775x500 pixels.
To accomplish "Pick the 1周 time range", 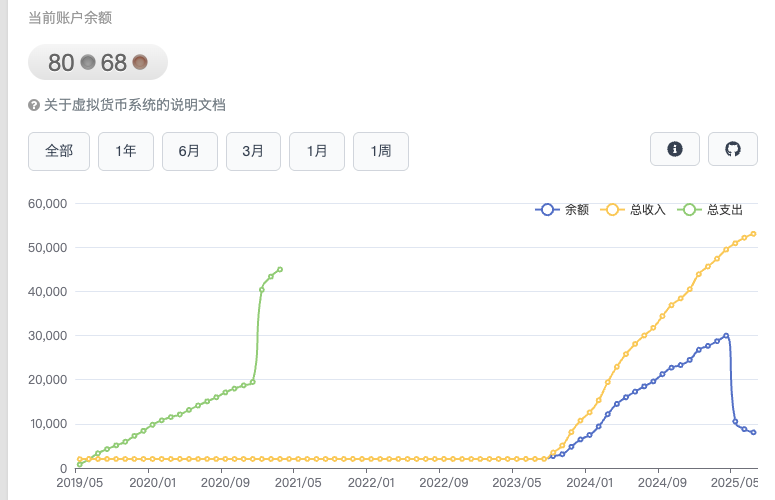I will pos(381,151).
